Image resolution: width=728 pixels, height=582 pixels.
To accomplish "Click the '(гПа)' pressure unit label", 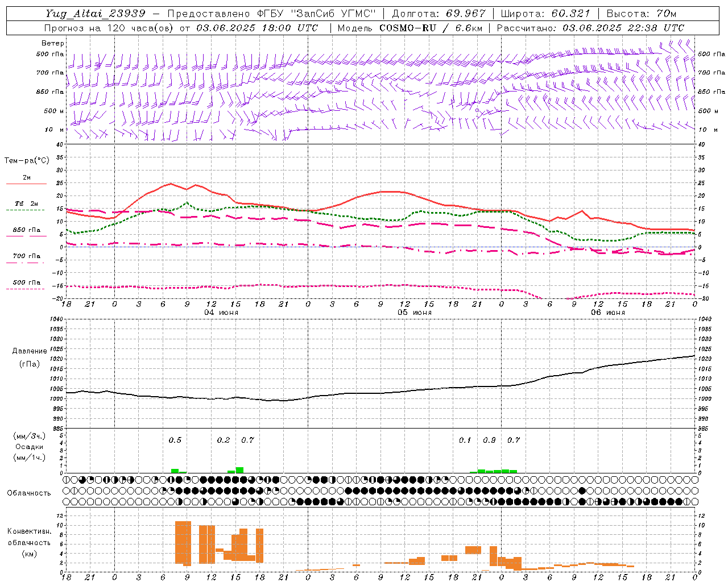I will [30, 364].
